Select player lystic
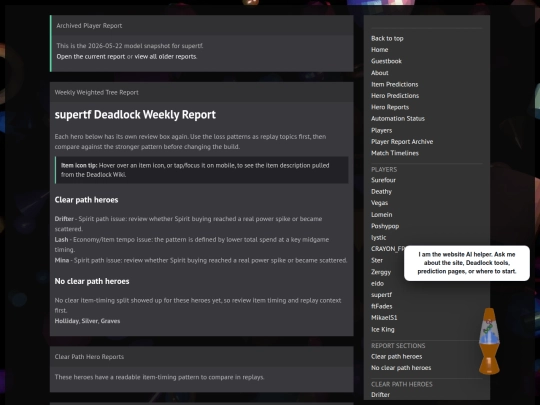The width and height of the screenshot is (540, 405). [378, 238]
